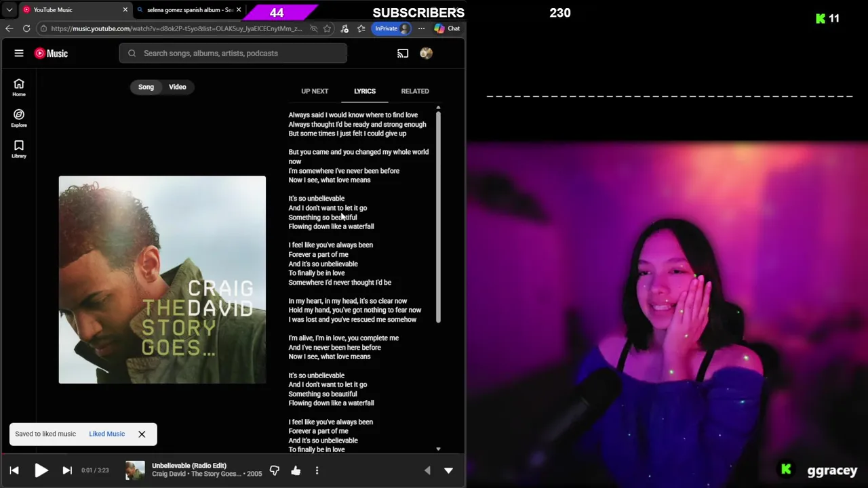Close the selena gomez search tab
The height and width of the screenshot is (488, 868).
pos(239,9)
